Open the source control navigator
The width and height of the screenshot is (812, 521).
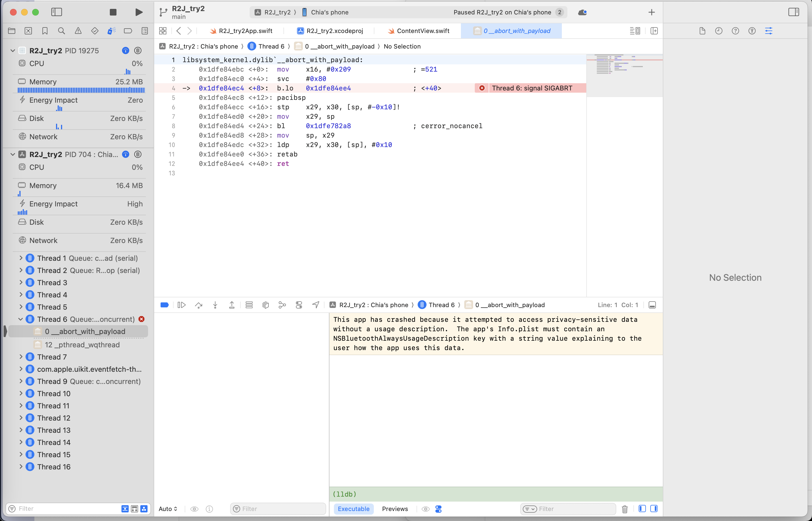pos(28,31)
